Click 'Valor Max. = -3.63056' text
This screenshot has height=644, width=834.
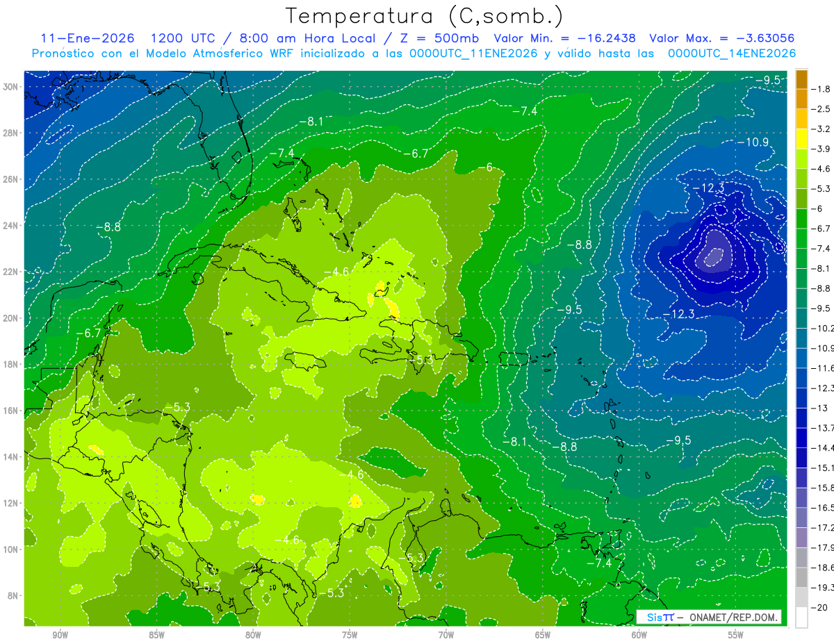point(721,38)
